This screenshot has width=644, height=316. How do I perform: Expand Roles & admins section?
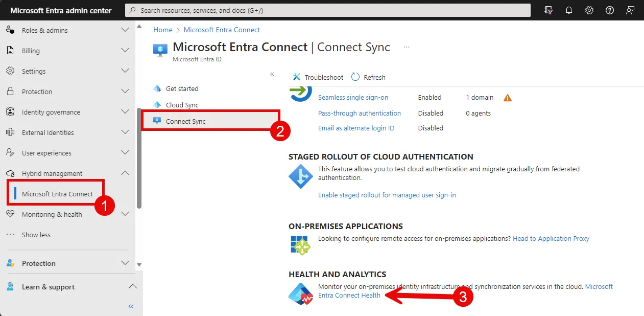(125, 30)
